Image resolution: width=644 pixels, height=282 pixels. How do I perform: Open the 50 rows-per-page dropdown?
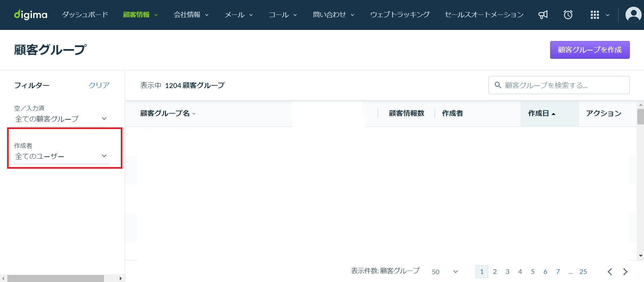[445, 272]
